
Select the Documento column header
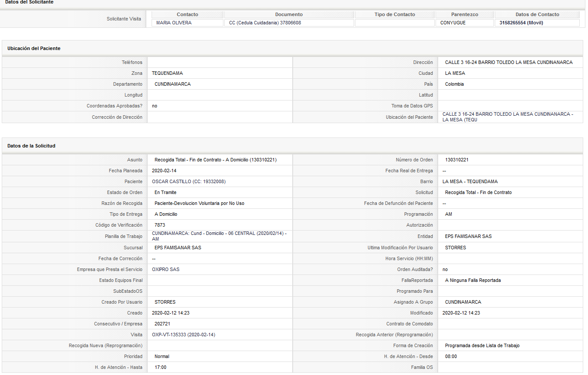click(x=289, y=14)
